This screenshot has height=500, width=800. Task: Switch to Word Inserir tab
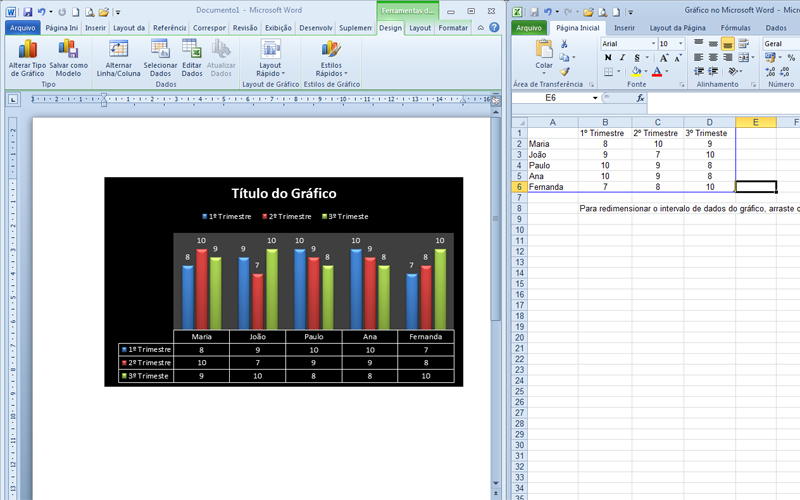click(x=95, y=28)
